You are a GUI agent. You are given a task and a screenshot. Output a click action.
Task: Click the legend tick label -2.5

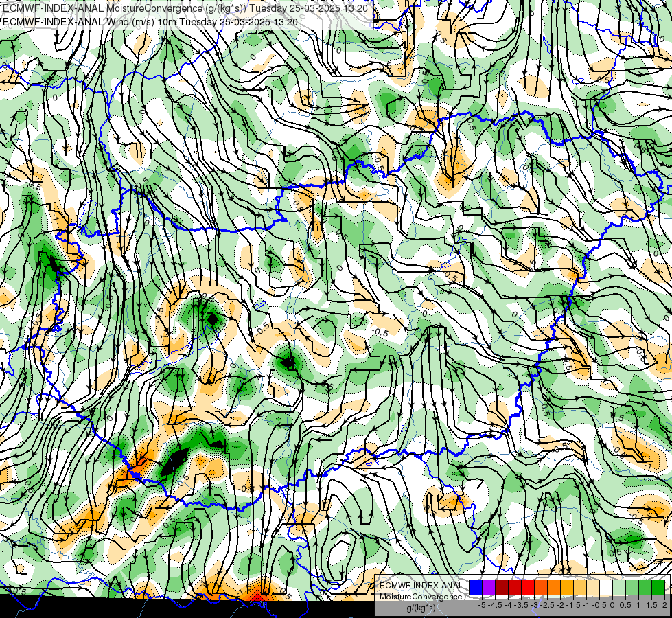[x=547, y=605]
